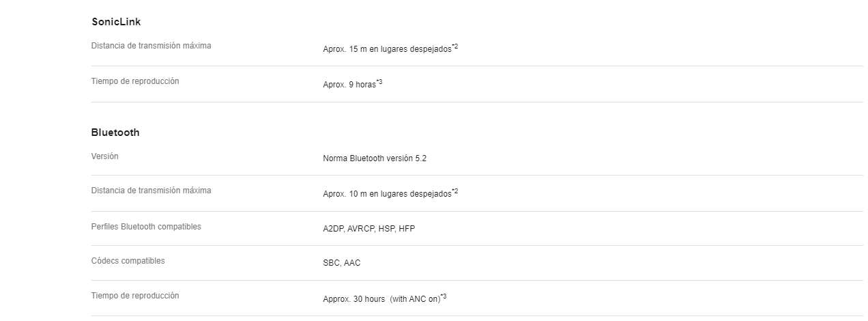Click the SonicLink 'Tiempo de reproducción' label
The width and height of the screenshot is (868, 321).
[x=135, y=81]
